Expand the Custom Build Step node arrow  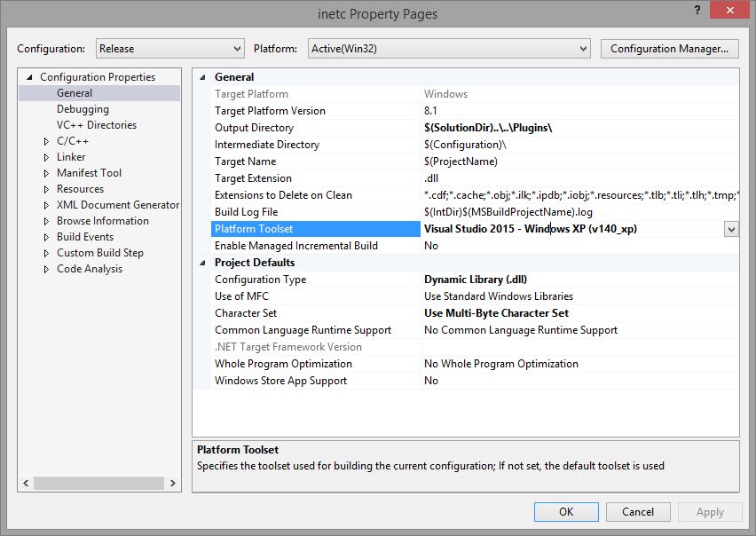click(x=46, y=253)
